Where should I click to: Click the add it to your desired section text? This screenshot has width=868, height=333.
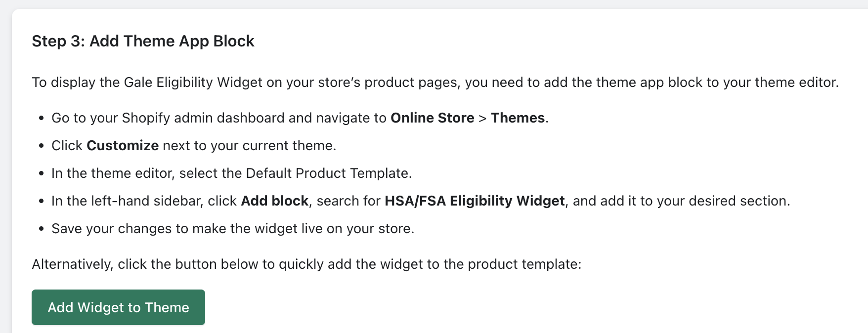tap(695, 201)
